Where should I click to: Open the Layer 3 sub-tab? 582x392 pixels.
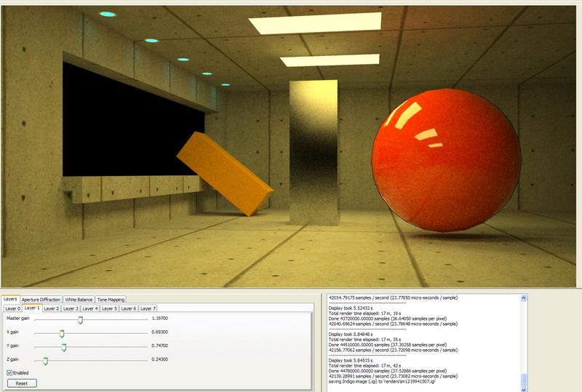[71, 308]
